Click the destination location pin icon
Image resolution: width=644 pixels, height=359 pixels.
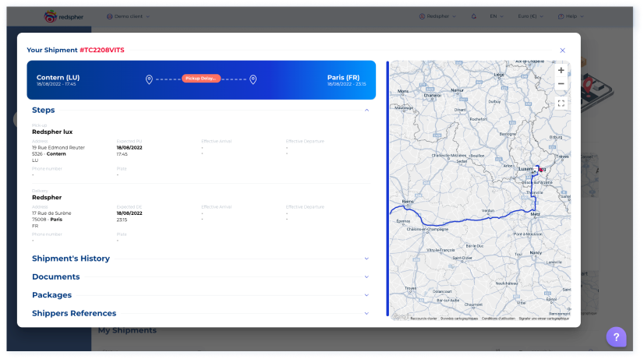[253, 79]
